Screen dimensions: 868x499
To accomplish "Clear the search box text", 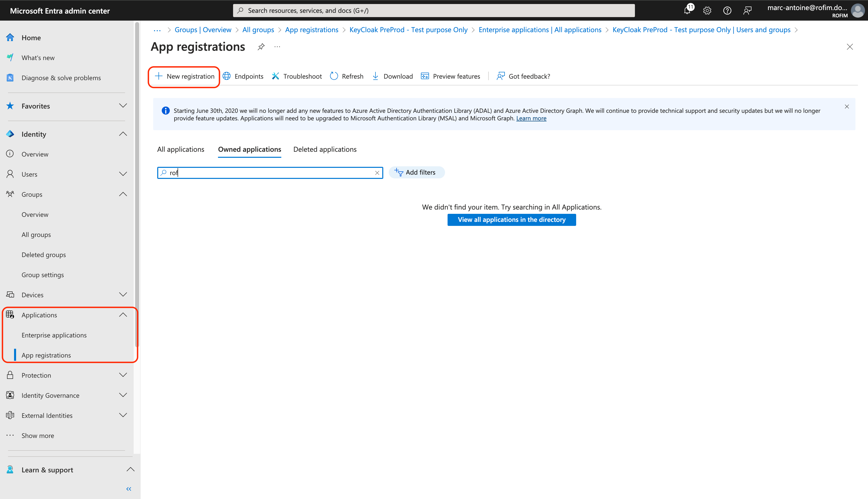I will click(x=377, y=173).
